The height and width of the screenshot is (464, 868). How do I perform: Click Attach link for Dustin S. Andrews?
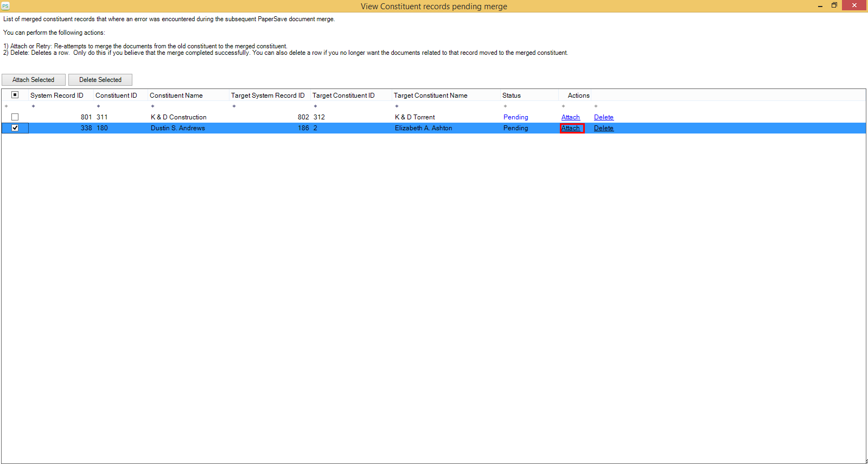tap(570, 128)
